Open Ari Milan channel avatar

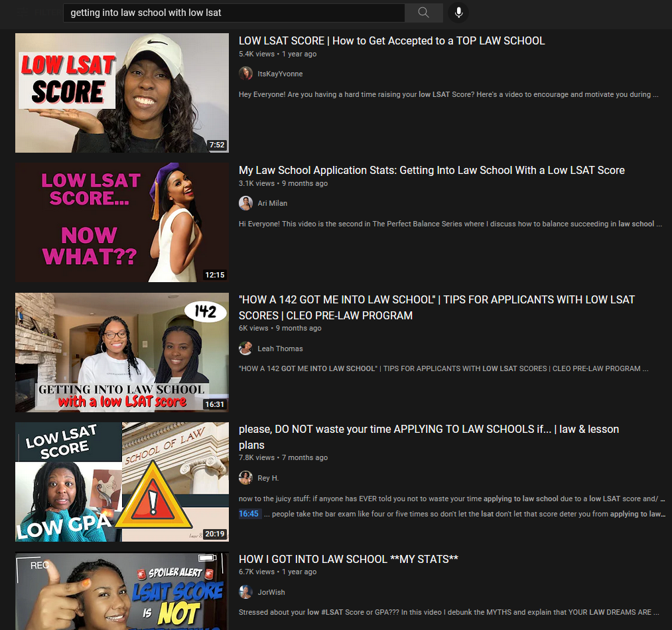coord(245,203)
